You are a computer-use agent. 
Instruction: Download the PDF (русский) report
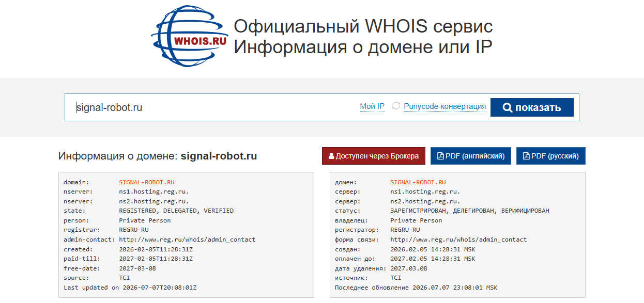tap(551, 156)
